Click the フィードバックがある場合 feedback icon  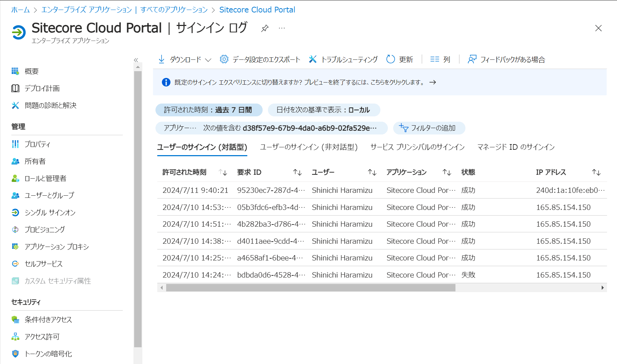472,59
